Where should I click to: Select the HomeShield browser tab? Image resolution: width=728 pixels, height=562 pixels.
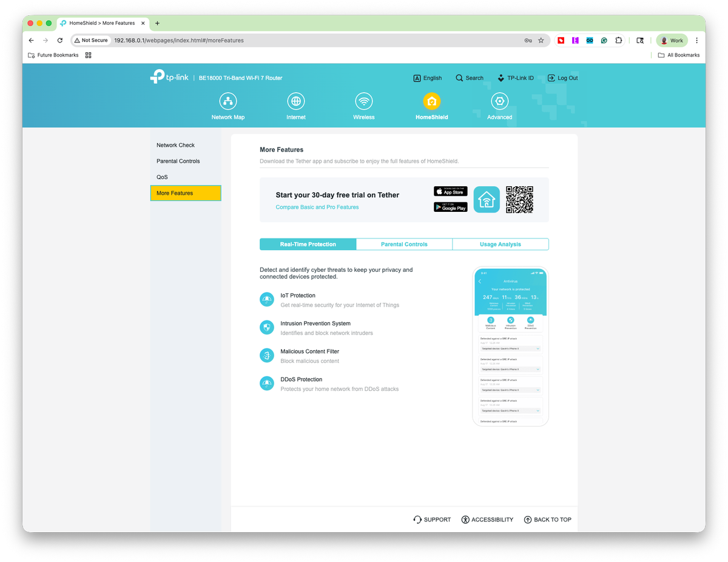coord(101,23)
